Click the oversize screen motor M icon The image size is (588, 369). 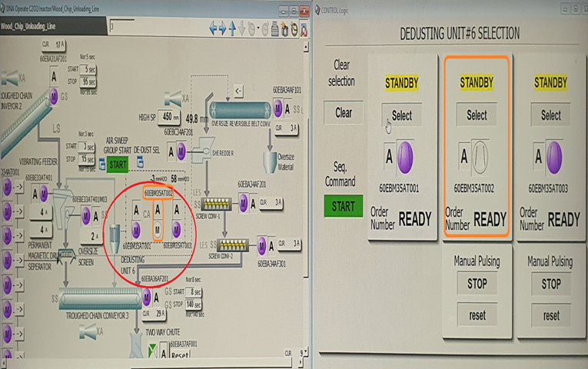pyautogui.click(x=86, y=218)
